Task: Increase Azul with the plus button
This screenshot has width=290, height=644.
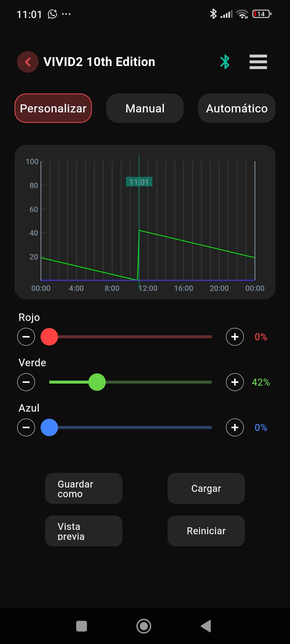Action: [235, 427]
